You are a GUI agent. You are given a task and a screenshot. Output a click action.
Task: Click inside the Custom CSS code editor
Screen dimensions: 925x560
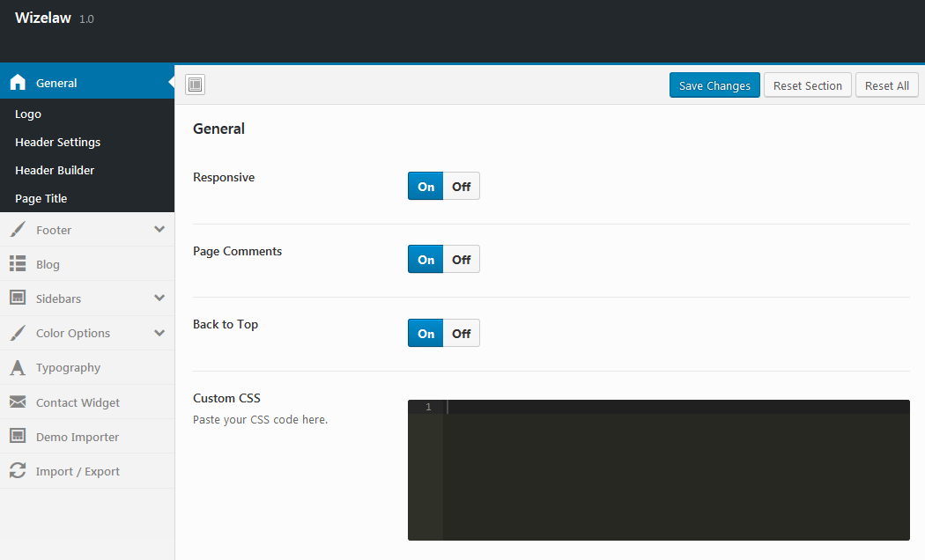coord(675,468)
